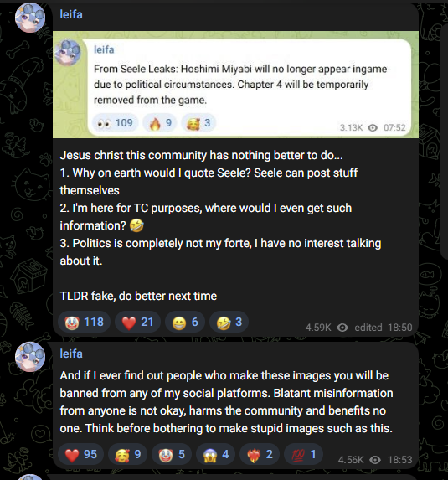This screenshot has height=480, width=448.
Task: Click the smiling-hearts reaction showing 9
Action: pos(127,454)
